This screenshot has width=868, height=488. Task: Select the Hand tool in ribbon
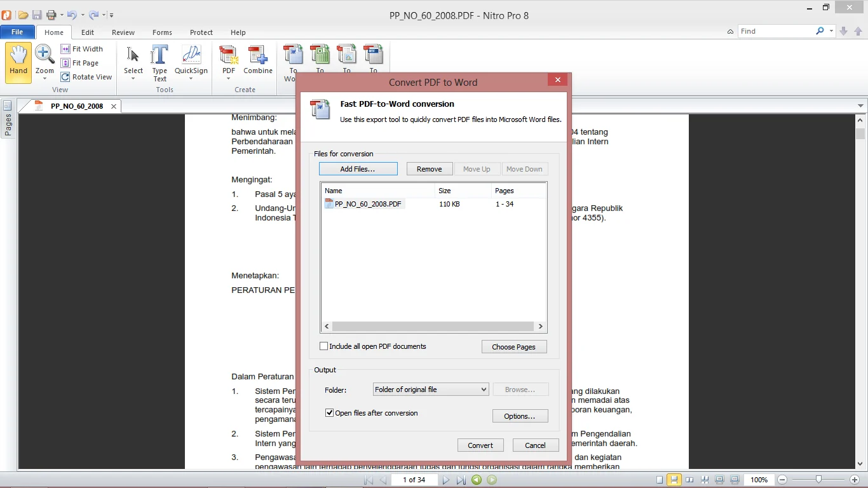pyautogui.click(x=18, y=62)
